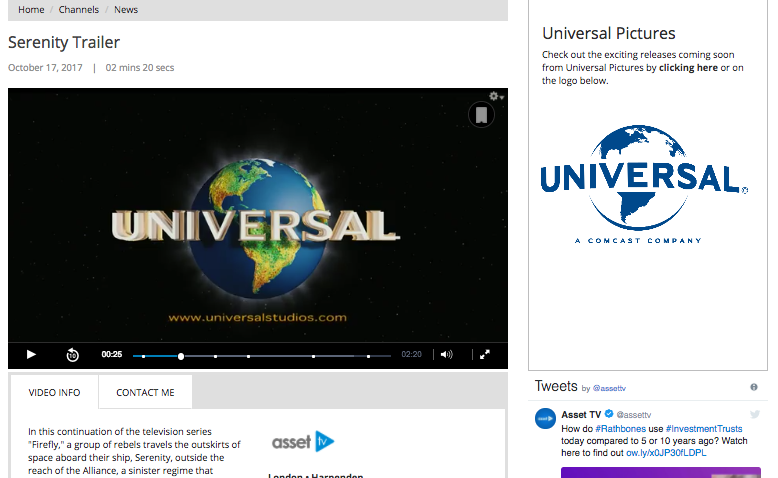Click the asset tv logo in video info
Viewport: 778px width, 478px height.
[303, 441]
